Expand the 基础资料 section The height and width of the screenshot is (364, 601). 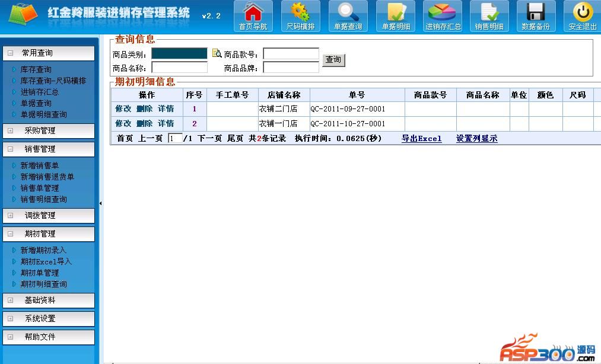coord(48,300)
